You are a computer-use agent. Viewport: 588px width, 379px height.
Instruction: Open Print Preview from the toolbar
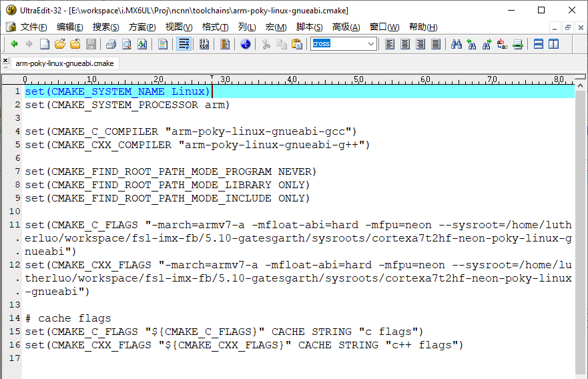click(x=126, y=44)
